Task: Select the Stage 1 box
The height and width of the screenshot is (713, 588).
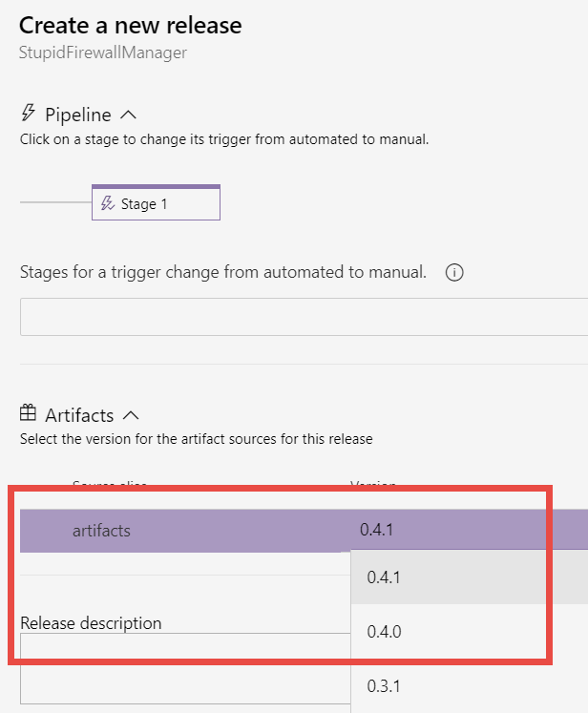Action: 156,202
